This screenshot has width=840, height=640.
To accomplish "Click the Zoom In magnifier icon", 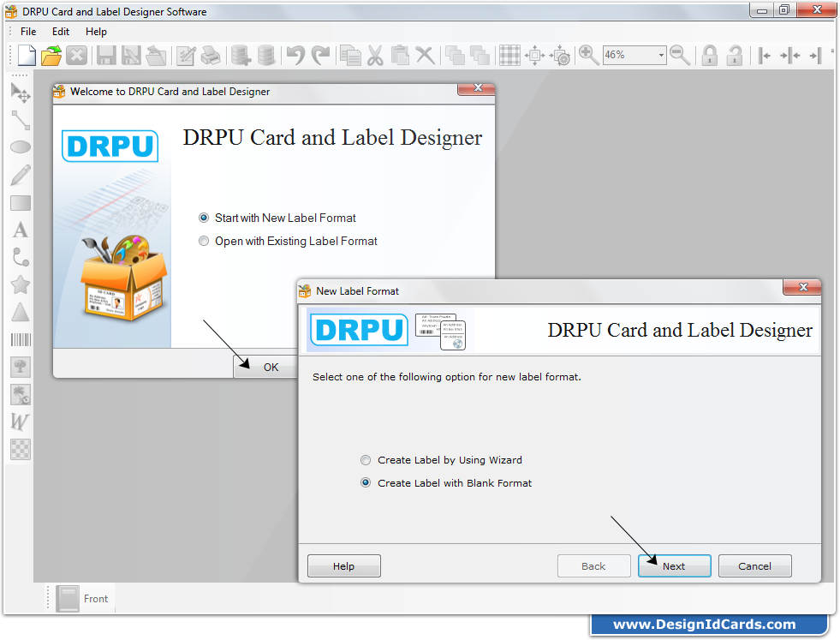I will pyautogui.click(x=589, y=55).
